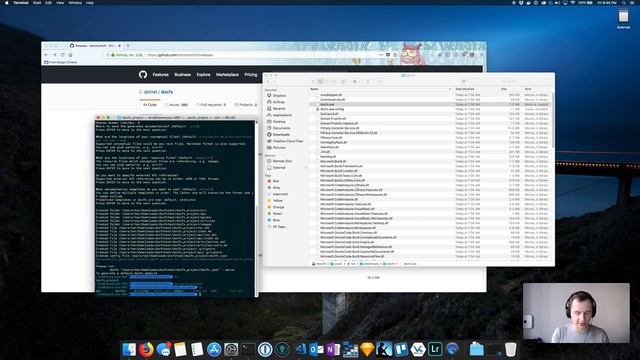Open the Downloads folder in the Dock
The image size is (640, 360).
click(x=476, y=350)
